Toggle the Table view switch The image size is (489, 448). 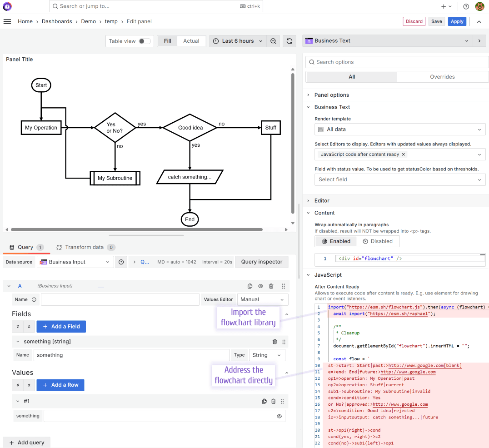coord(144,41)
